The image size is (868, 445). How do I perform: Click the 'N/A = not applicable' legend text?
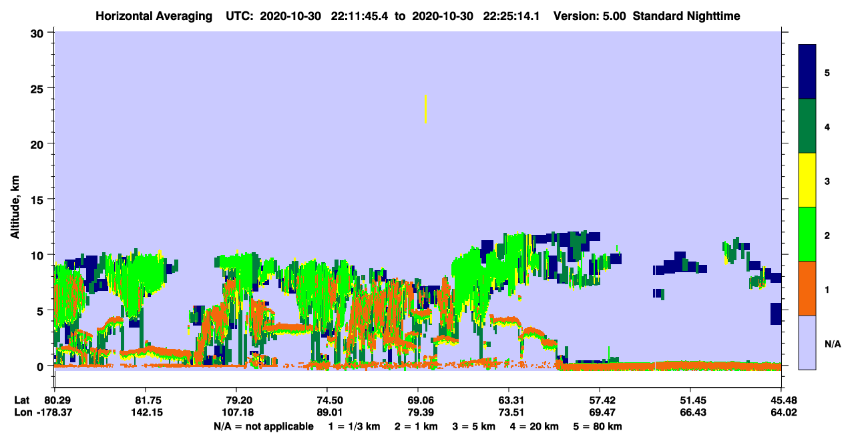pos(264,426)
